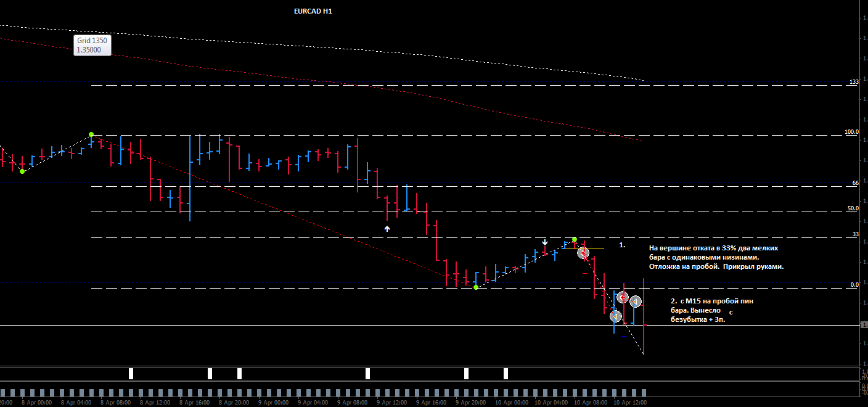Click the green zigzag dot at the 100.0 level

pos(91,134)
